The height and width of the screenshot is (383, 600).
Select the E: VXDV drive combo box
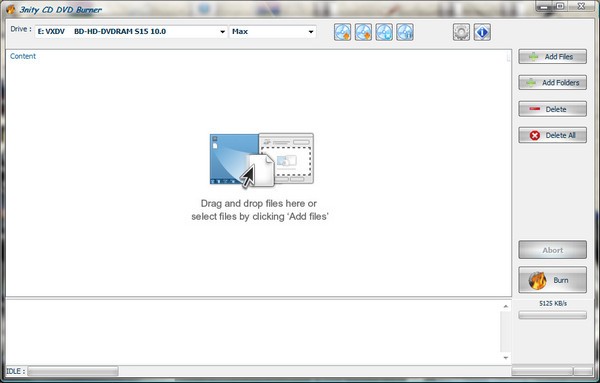pos(131,32)
